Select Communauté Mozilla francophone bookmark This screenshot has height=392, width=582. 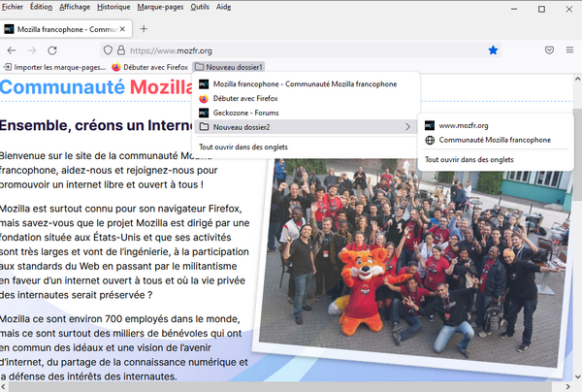point(495,140)
